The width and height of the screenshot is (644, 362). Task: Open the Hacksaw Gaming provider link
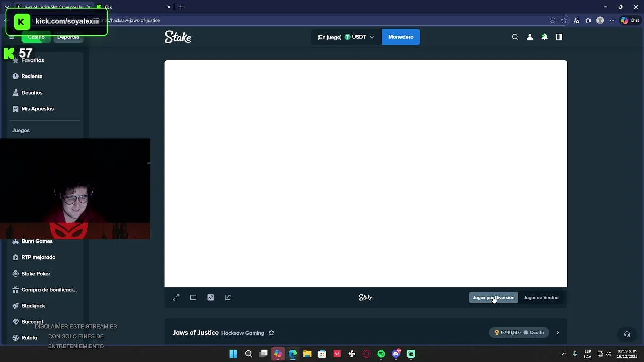tap(243, 333)
